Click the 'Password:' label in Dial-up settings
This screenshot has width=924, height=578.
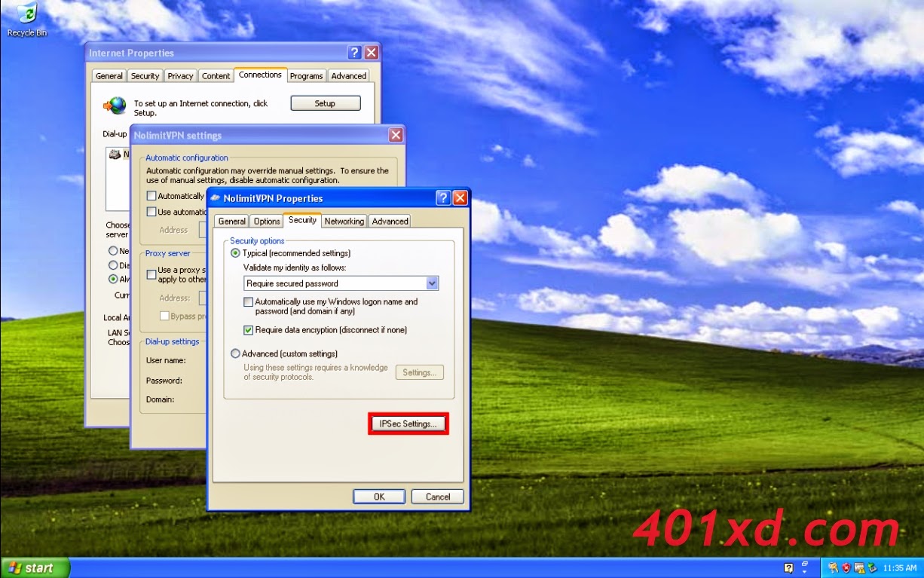pyautogui.click(x=164, y=381)
